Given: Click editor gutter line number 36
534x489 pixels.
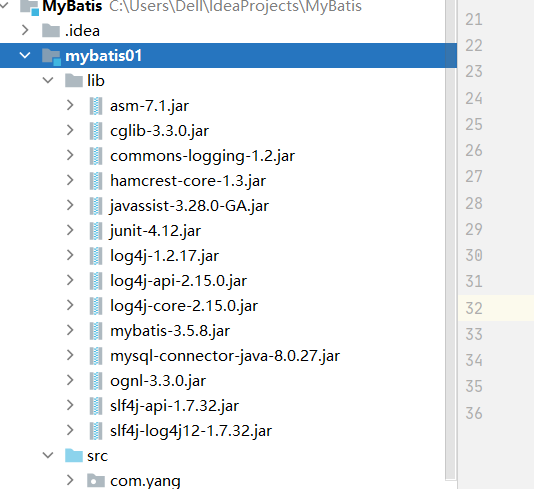Looking at the screenshot, I should click(x=474, y=413).
